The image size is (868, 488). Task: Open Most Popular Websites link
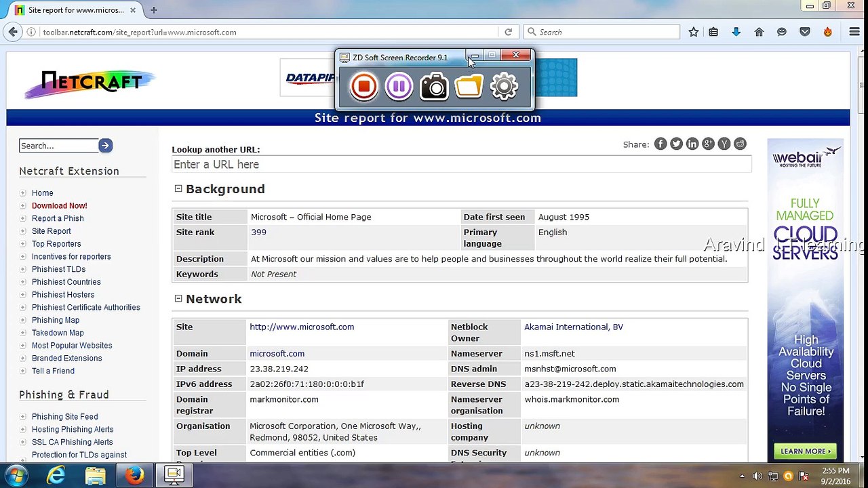[72, 346]
